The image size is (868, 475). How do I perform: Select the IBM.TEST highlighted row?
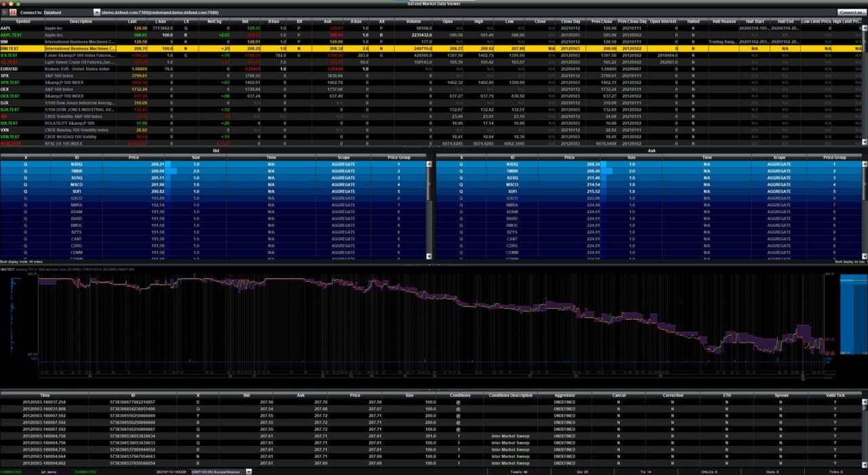[x=431, y=49]
